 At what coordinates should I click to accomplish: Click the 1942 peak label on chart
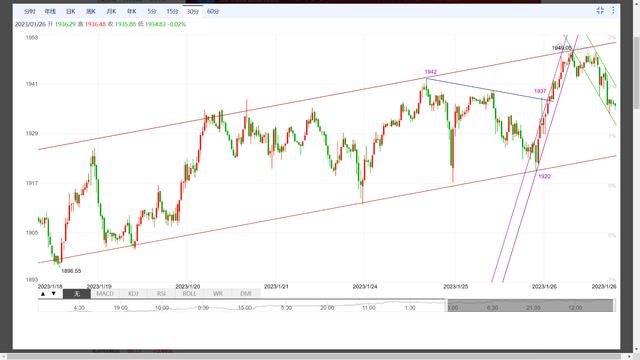click(431, 72)
